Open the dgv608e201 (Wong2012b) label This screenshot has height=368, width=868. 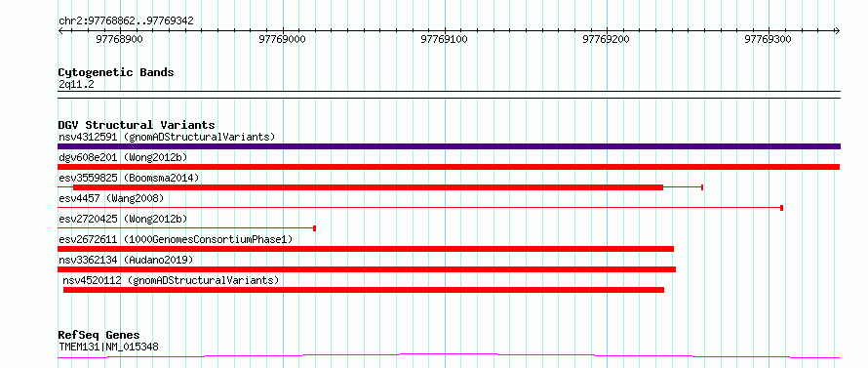[x=123, y=157]
